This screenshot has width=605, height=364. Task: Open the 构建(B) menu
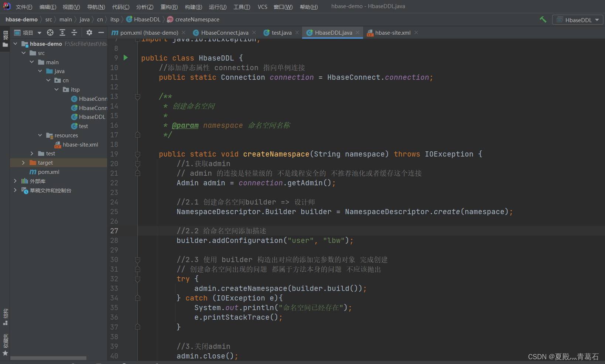click(x=194, y=7)
